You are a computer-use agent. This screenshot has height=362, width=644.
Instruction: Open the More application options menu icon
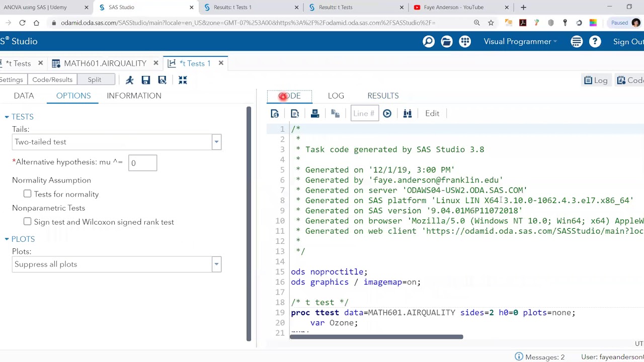577,42
